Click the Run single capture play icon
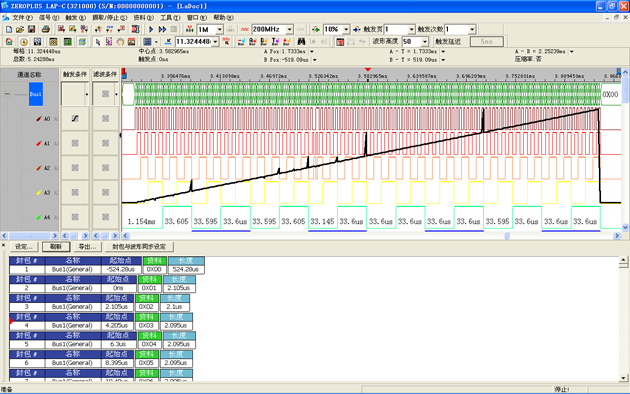Viewport: 630px width, 394px height. click(x=151, y=29)
